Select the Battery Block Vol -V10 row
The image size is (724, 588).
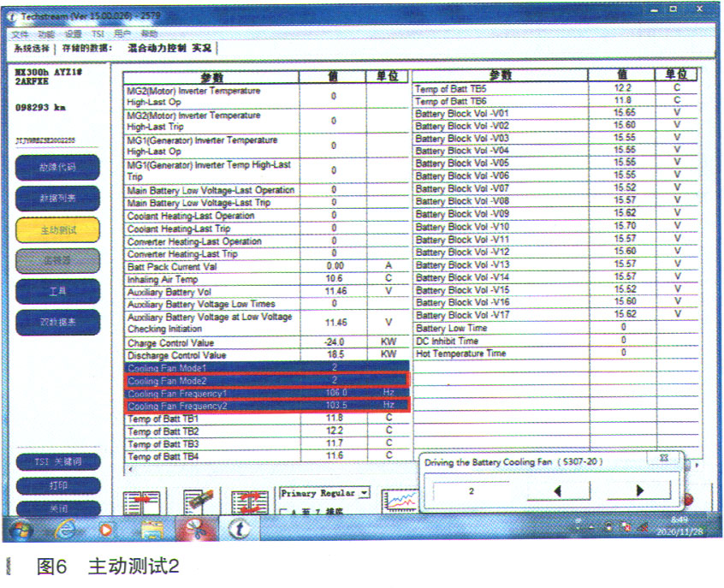554,227
